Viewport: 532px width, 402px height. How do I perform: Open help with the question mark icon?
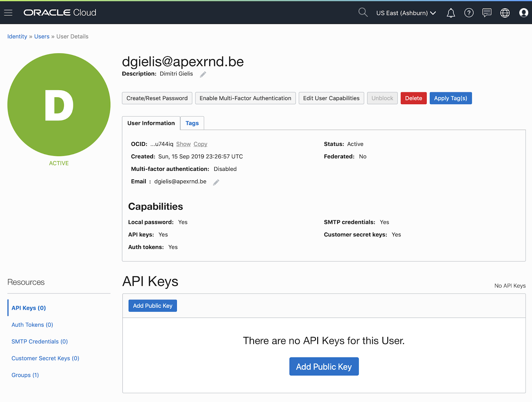click(x=469, y=13)
